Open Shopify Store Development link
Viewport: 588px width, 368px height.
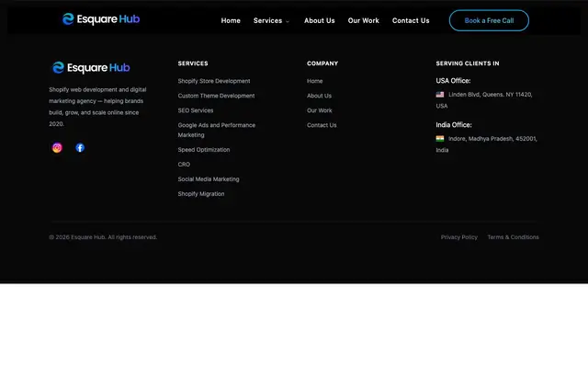click(x=214, y=81)
